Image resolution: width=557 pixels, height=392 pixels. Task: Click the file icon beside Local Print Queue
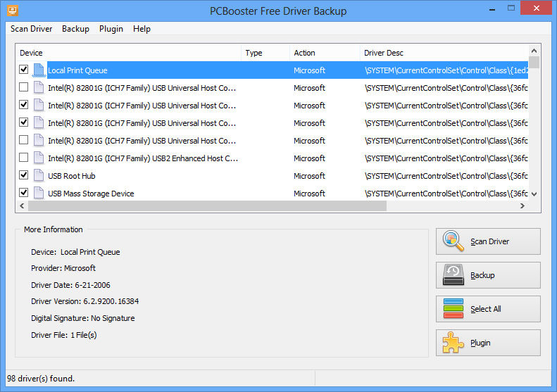click(x=39, y=70)
